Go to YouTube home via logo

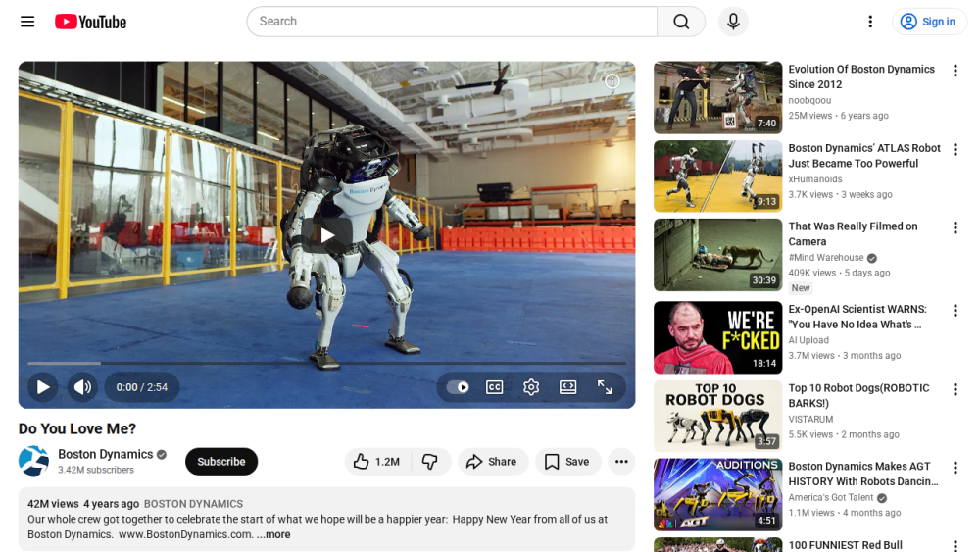90,22
